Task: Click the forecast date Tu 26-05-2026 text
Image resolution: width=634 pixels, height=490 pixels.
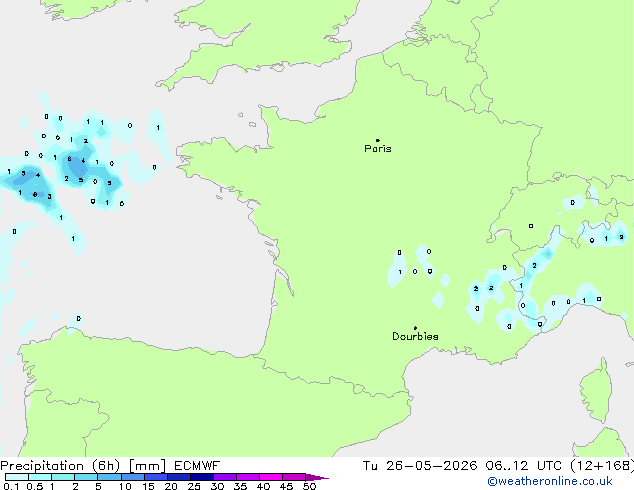Action: coord(420,466)
